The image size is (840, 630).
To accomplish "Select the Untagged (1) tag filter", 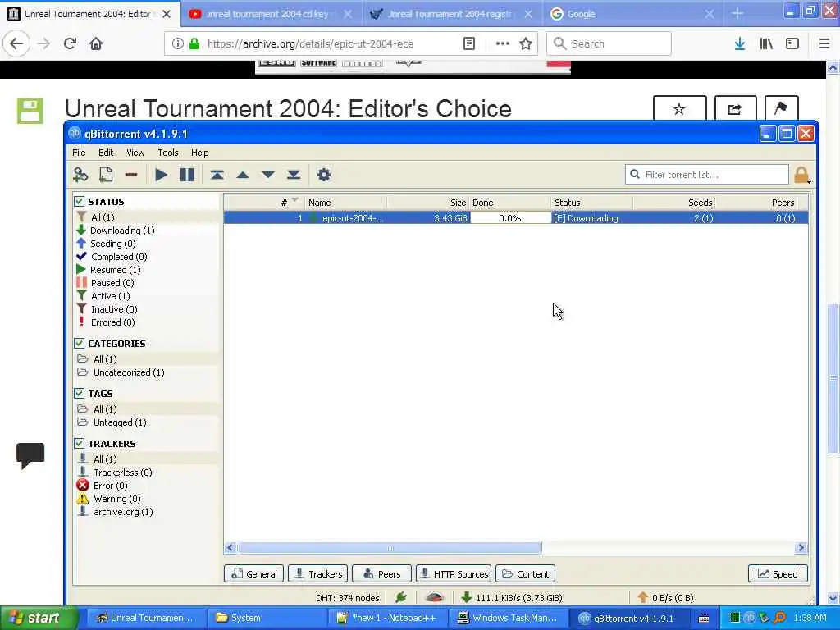I will pyautogui.click(x=120, y=422).
